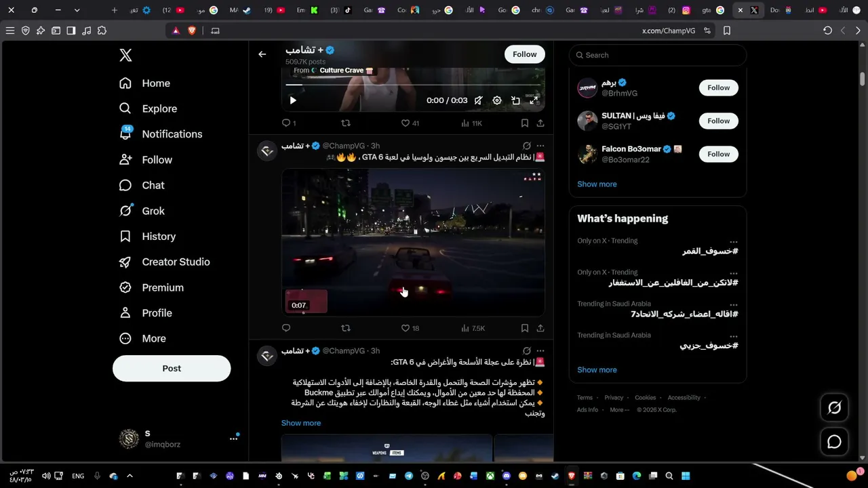Open the floating messages button
This screenshot has width=868, height=488.
tap(834, 442)
